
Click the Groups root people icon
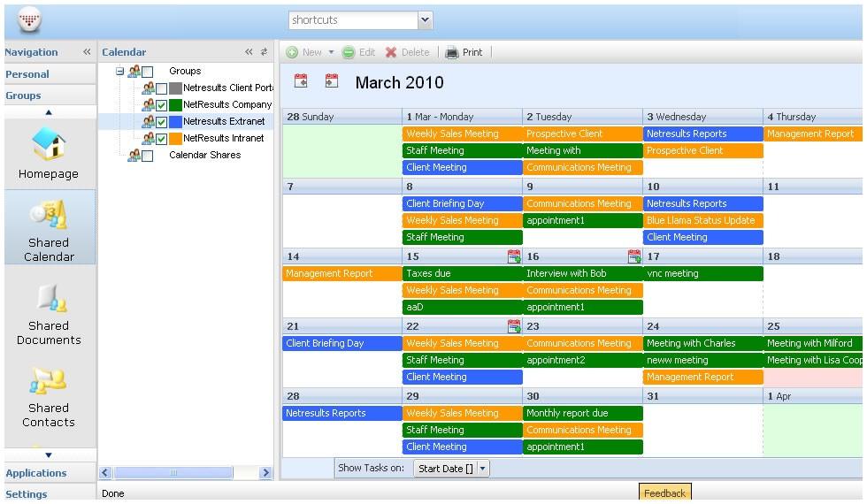pyautogui.click(x=134, y=72)
